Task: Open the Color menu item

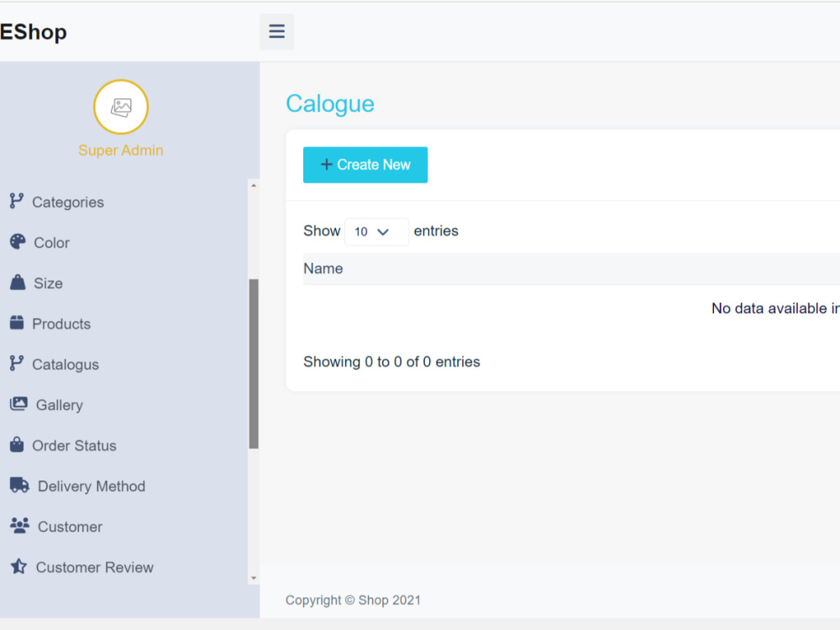Action: (51, 244)
